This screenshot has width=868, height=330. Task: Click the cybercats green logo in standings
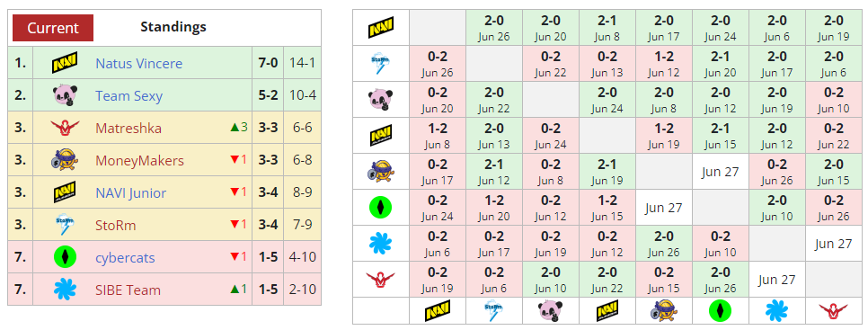(x=64, y=257)
